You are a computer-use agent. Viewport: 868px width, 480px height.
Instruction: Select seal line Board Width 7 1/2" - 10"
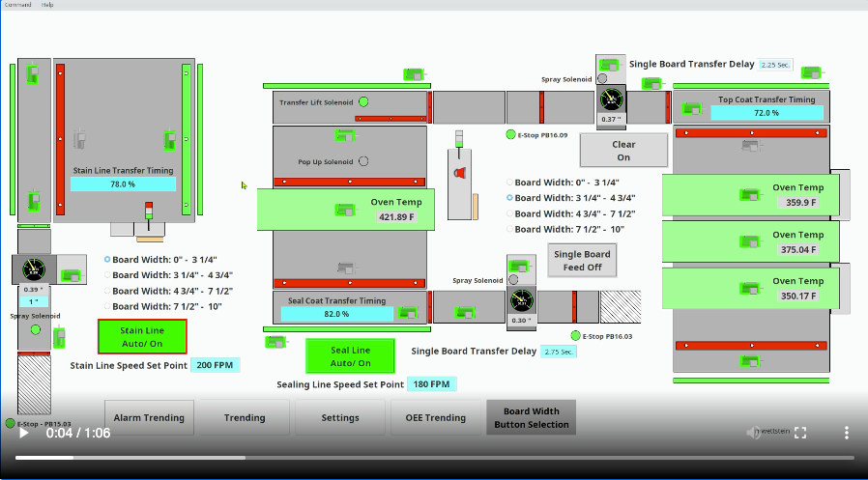(x=510, y=230)
